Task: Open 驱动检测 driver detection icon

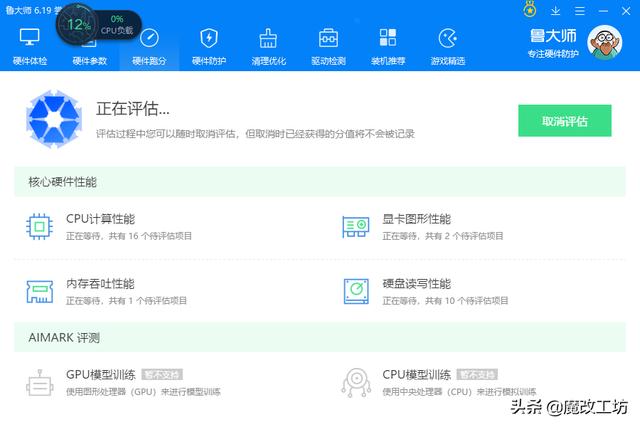Action: (328, 38)
